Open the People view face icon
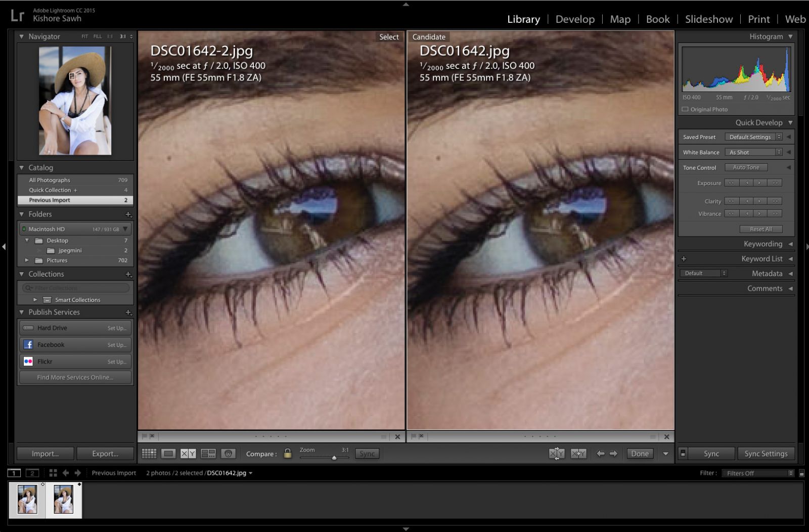The image size is (809, 532). (x=229, y=454)
